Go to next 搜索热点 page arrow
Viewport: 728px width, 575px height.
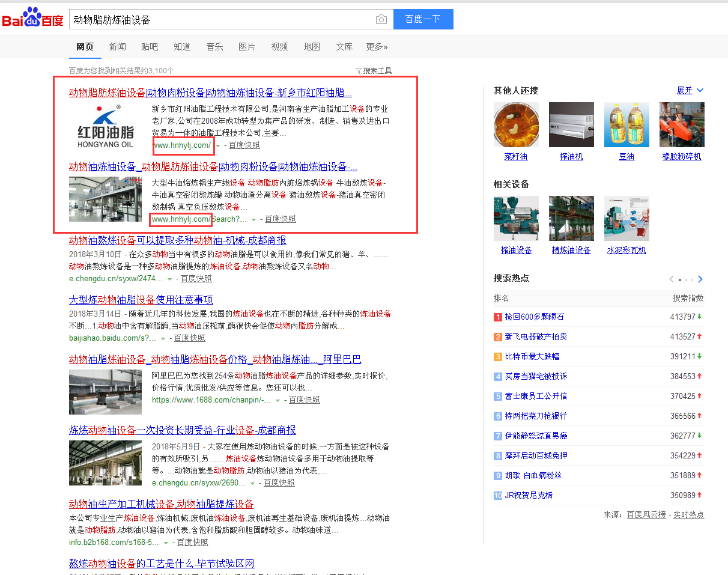[700, 279]
